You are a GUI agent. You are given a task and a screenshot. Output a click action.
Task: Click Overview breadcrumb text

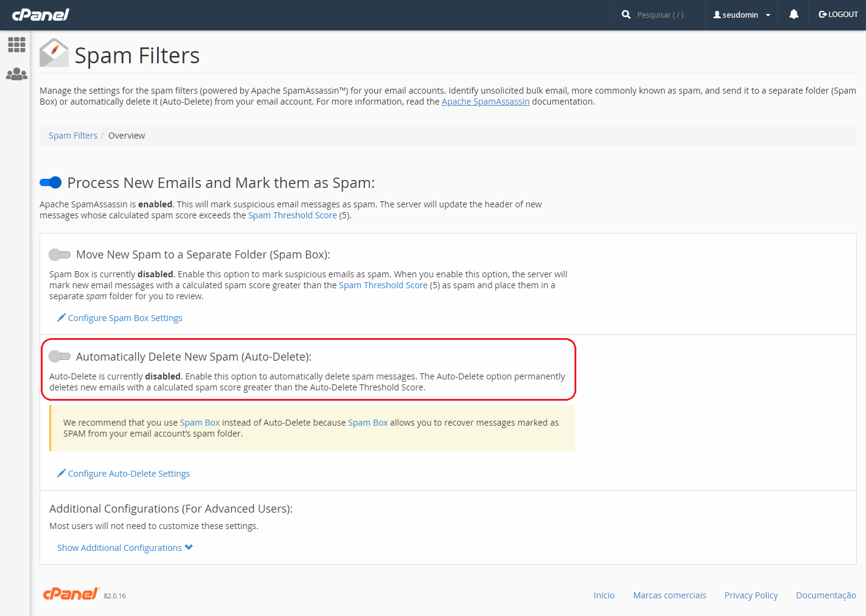pos(127,136)
